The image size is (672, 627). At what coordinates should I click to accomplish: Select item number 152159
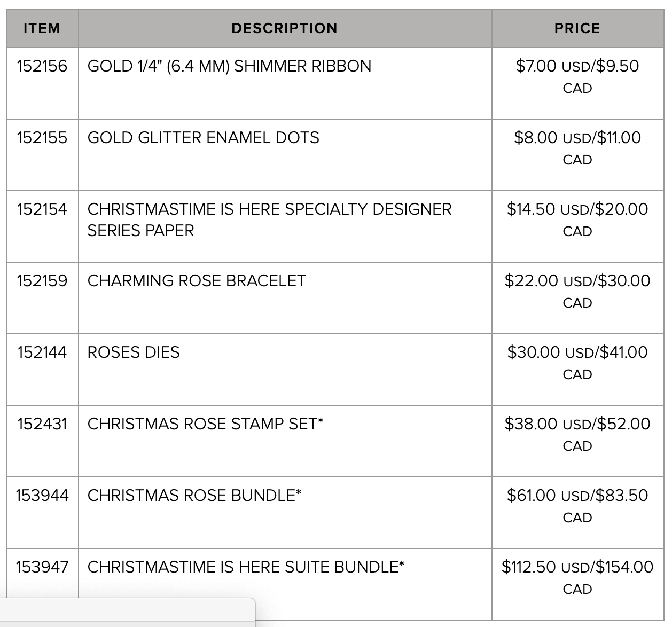tap(42, 281)
